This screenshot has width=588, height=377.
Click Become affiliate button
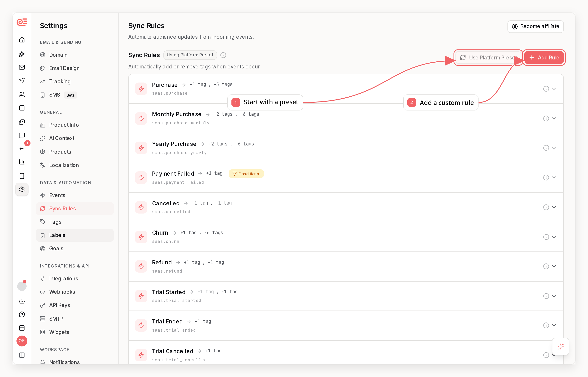[x=535, y=26]
